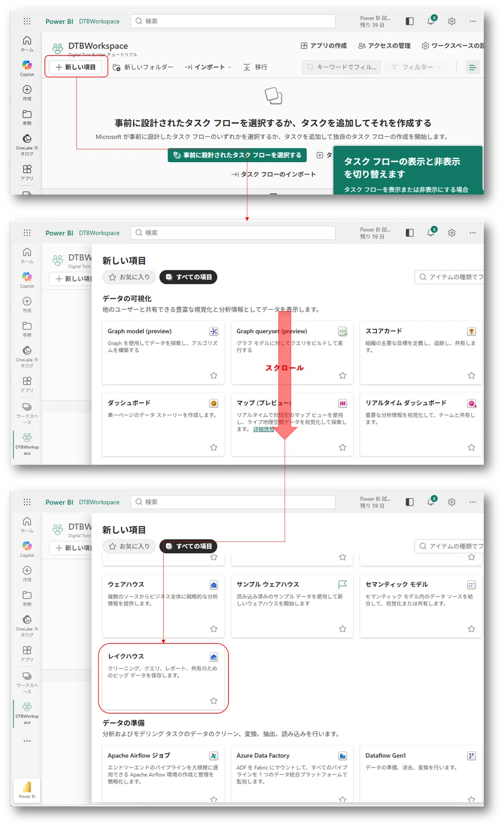Click DTBWorkspace breadcrumb in middle screenshot header
504x827 pixels.
pos(99,233)
